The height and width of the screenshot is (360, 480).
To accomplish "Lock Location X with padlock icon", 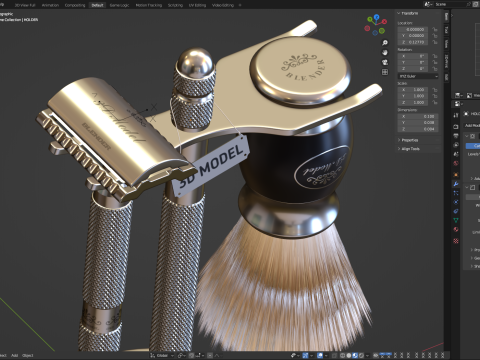I will click(x=435, y=29).
